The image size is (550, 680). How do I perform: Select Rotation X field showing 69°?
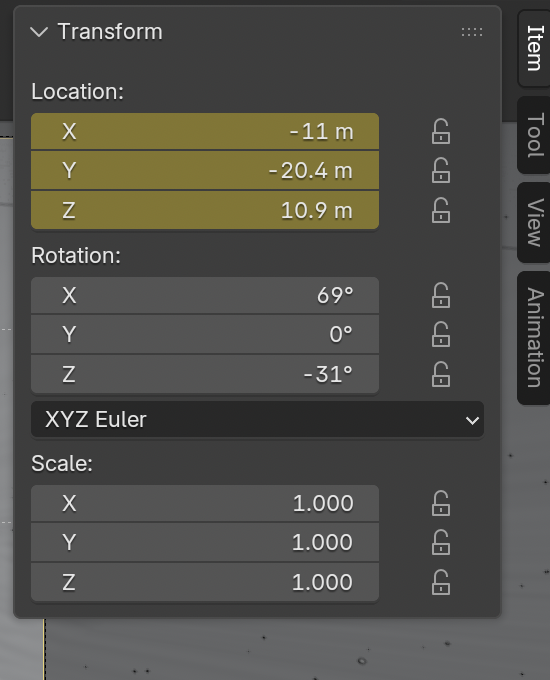point(205,295)
